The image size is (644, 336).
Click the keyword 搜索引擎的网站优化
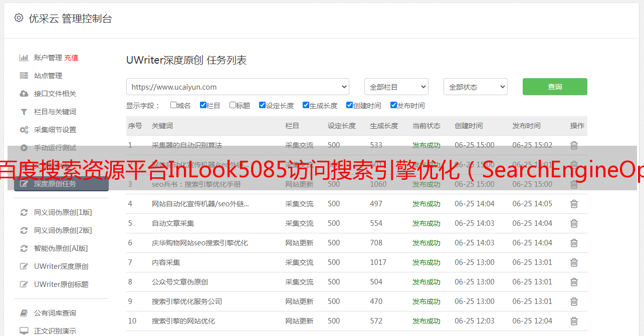pyautogui.click(x=183, y=321)
